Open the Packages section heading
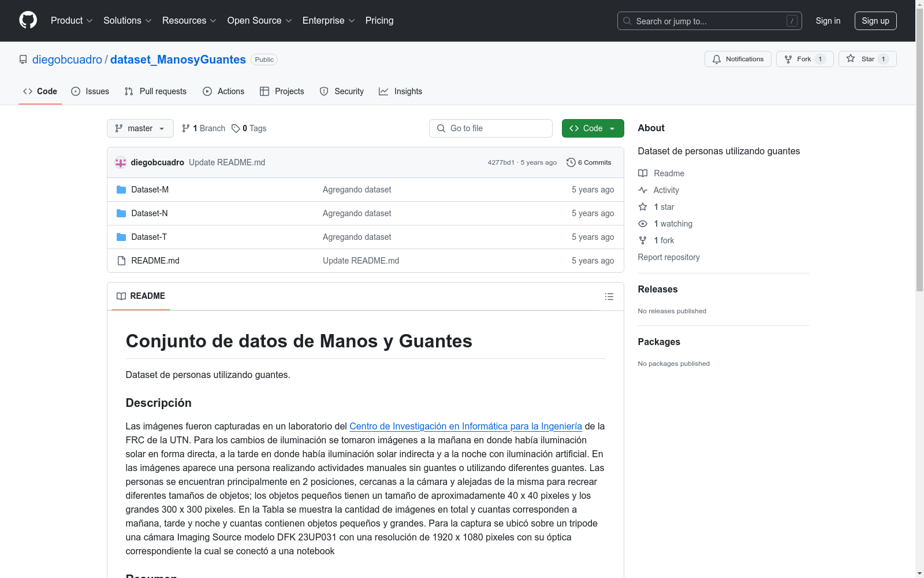The image size is (924, 578). coord(659,342)
